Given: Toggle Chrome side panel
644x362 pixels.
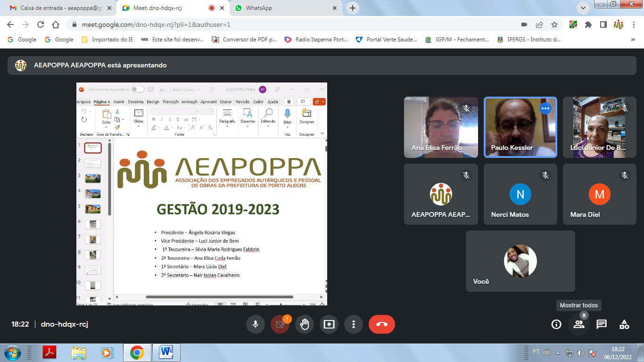Looking at the screenshot, I should click(x=603, y=25).
